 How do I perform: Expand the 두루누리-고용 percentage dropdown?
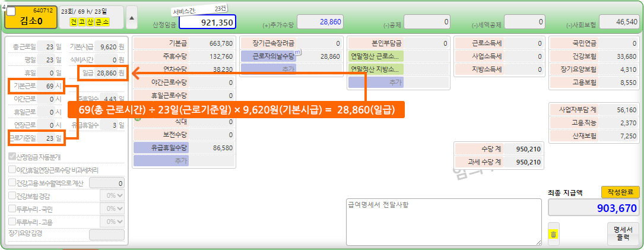pos(112,221)
